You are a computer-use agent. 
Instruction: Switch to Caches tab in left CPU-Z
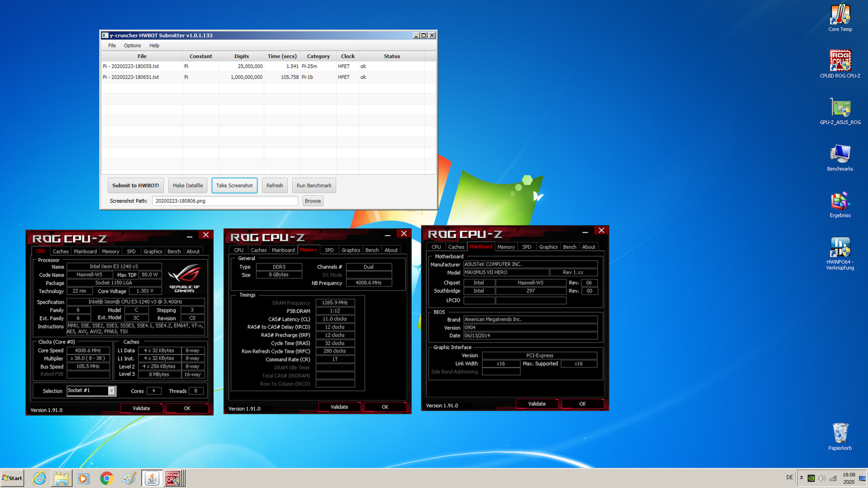61,251
